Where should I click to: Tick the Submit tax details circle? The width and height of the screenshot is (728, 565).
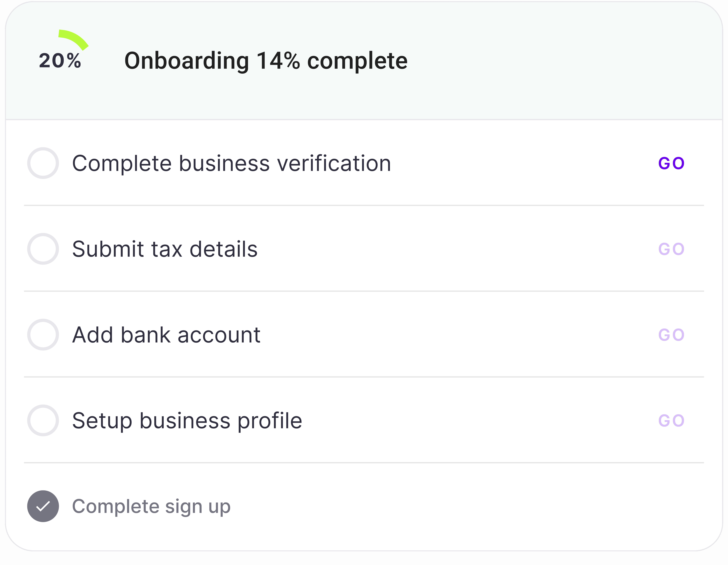43,249
